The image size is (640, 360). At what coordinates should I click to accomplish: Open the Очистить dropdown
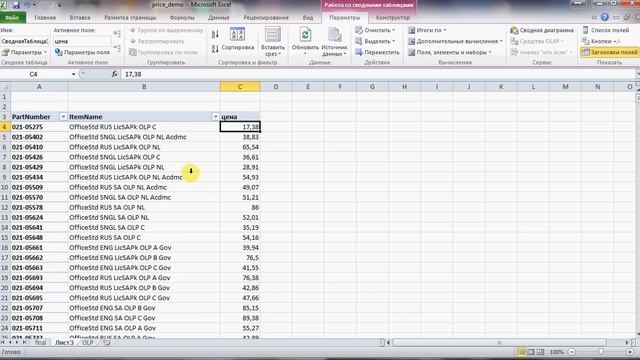pos(375,30)
